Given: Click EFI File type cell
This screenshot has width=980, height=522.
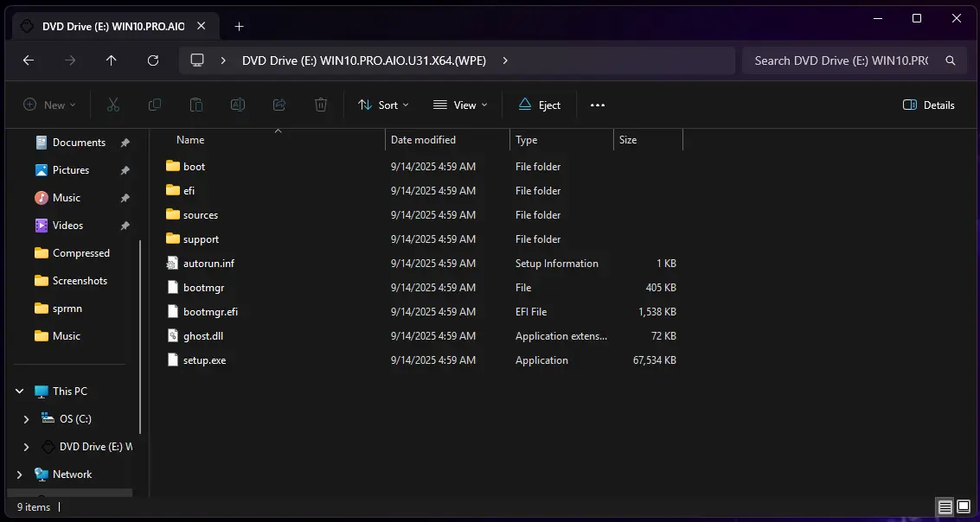Looking at the screenshot, I should coord(531,312).
